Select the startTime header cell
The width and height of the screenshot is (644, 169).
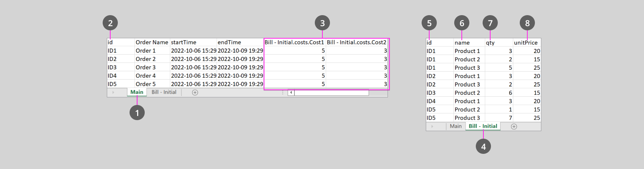pyautogui.click(x=193, y=42)
